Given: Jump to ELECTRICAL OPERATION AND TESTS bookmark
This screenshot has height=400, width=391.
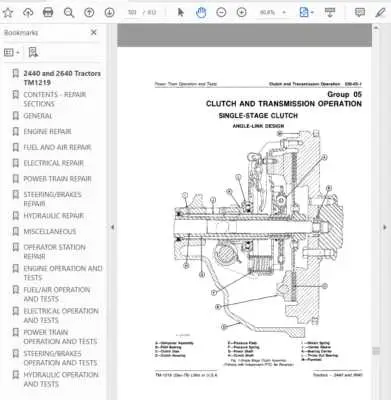Looking at the screenshot, I should pos(61,316).
